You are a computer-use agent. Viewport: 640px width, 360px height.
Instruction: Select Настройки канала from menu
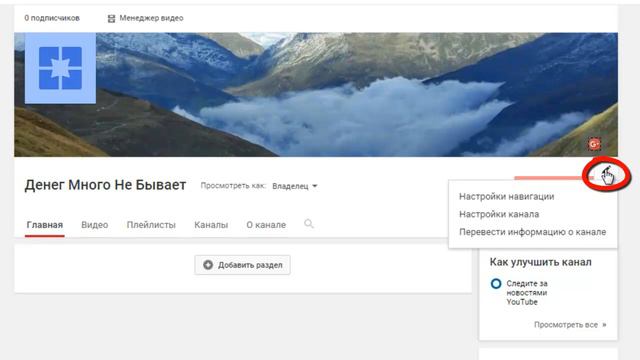tap(499, 214)
